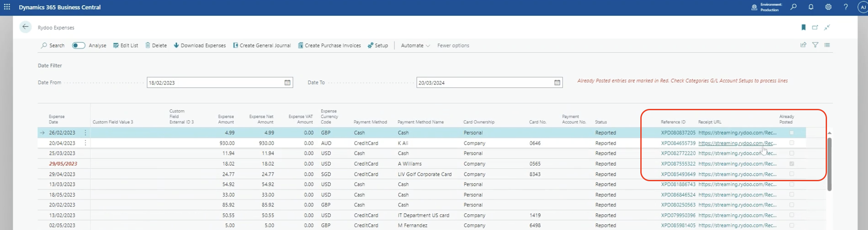Select the red 29/05/2023 expense date

[x=63, y=164]
